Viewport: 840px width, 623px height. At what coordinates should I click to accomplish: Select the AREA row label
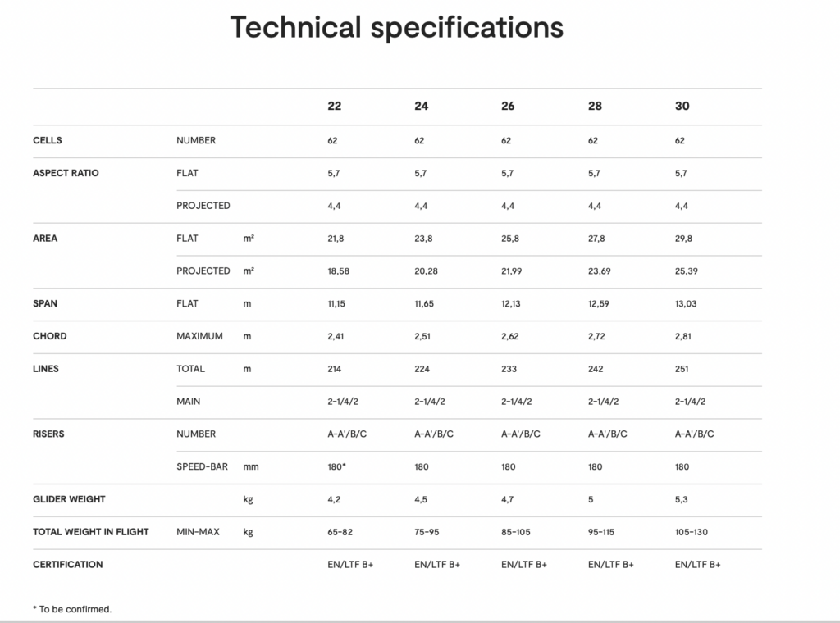pos(45,239)
